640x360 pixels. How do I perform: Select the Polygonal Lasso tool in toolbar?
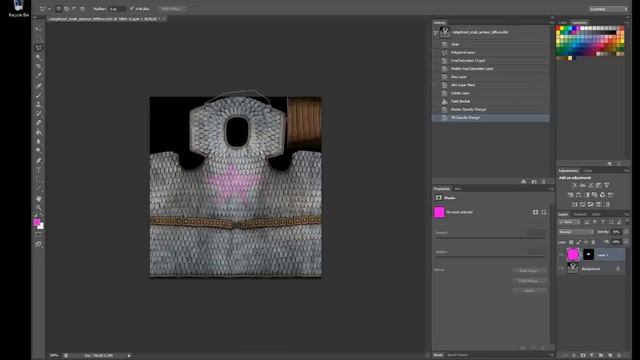click(38, 48)
